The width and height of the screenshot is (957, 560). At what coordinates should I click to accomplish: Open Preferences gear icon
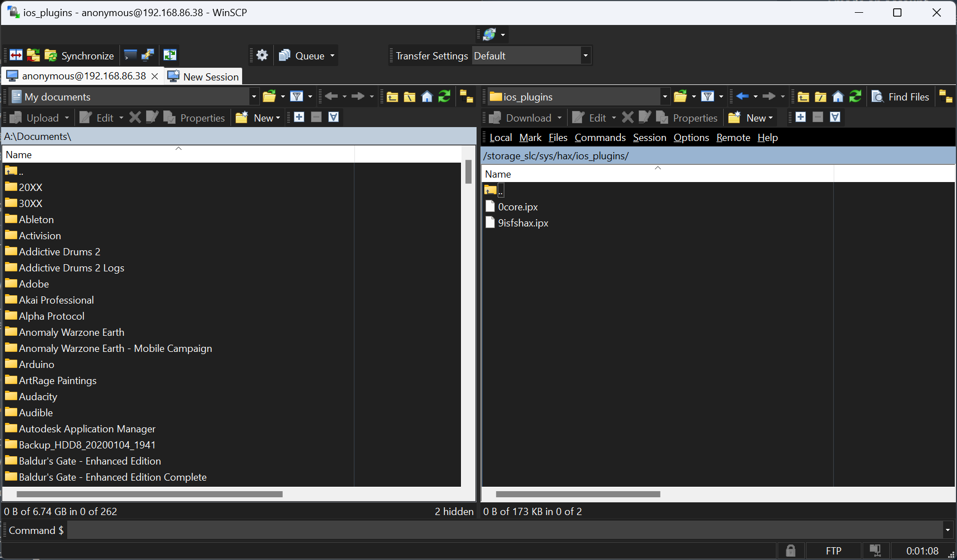[262, 55]
